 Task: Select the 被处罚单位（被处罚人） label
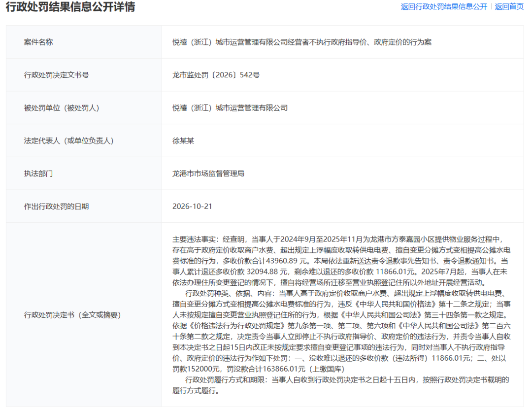[62, 108]
